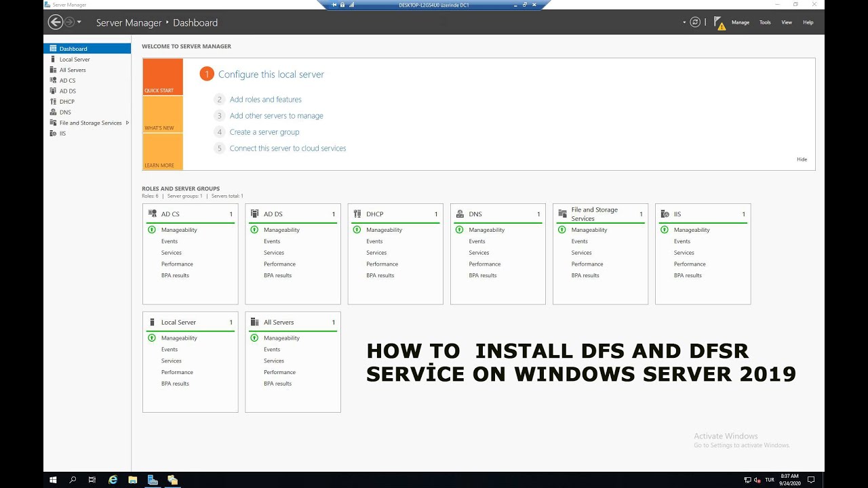Image resolution: width=868 pixels, height=488 pixels.
Task: Click the Local Server tile icon
Action: [152, 322]
